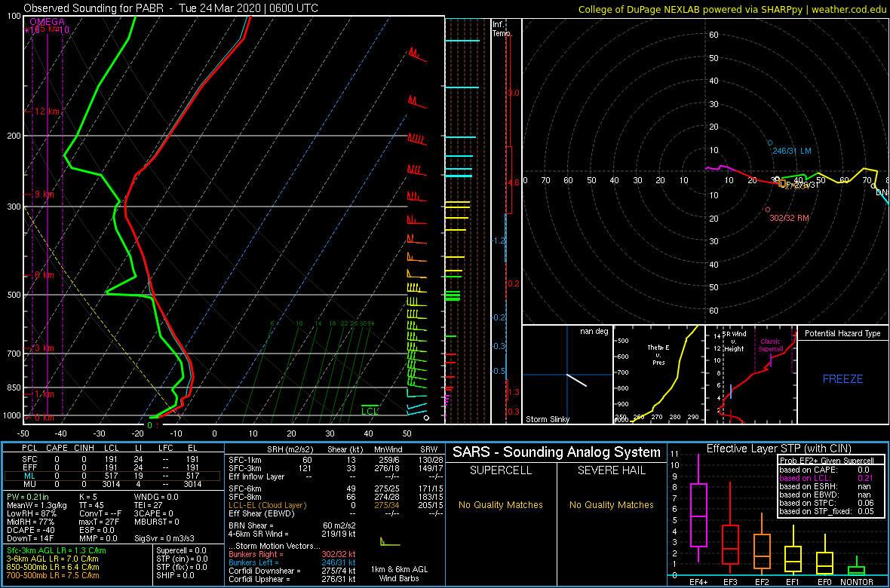Screen dimensions: 890x588
Task: Click the red "Bunkers Right = 302/32 kt" line
Action: [293, 555]
